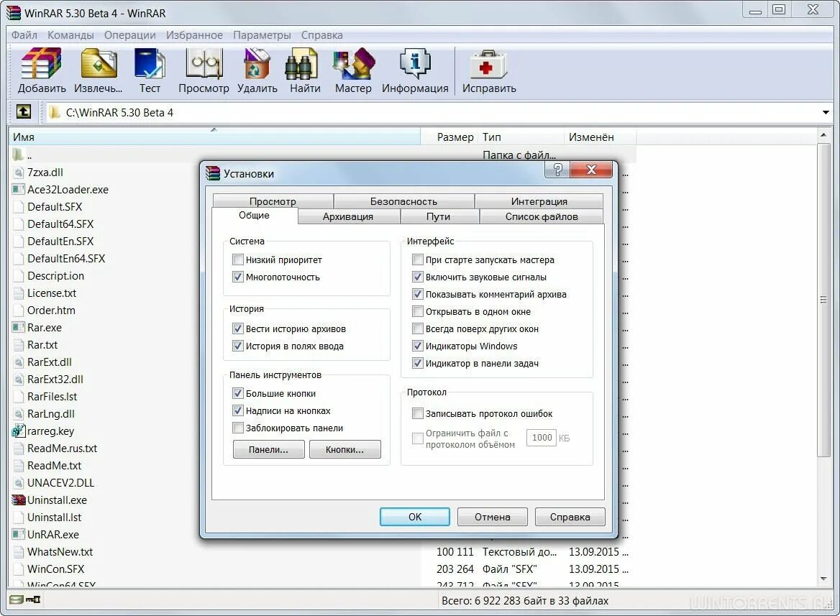Open the Файл menu

(24, 35)
